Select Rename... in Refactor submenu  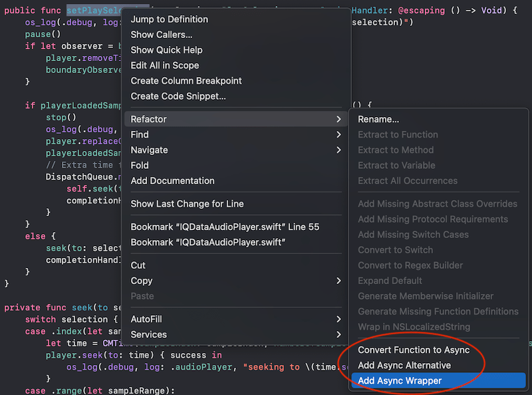[x=378, y=119]
